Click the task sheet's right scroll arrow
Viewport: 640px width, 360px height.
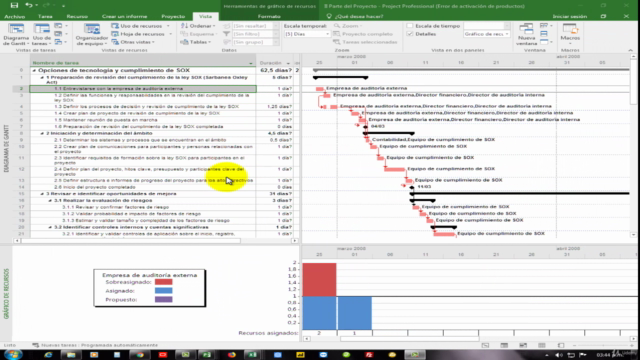[x=295, y=241]
